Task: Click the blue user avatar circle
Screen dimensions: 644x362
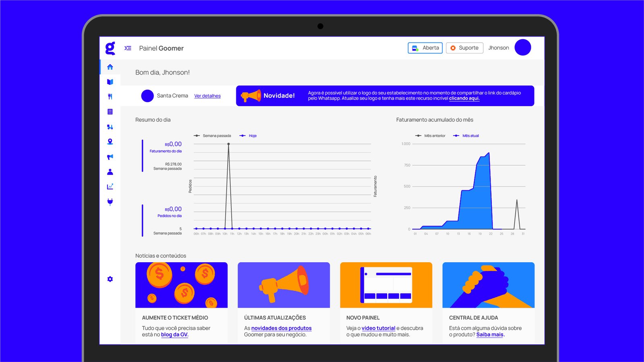Action: click(523, 47)
